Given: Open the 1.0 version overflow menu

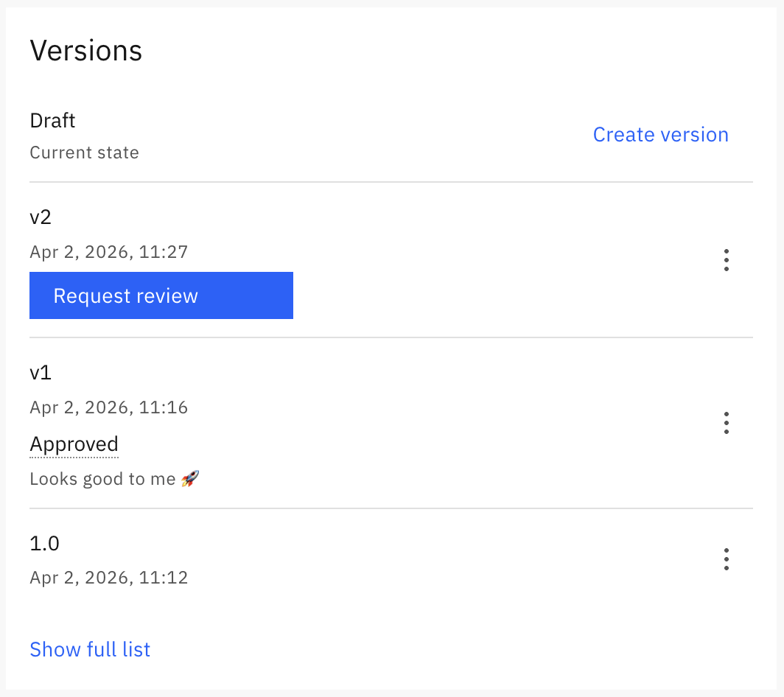Looking at the screenshot, I should (727, 559).
